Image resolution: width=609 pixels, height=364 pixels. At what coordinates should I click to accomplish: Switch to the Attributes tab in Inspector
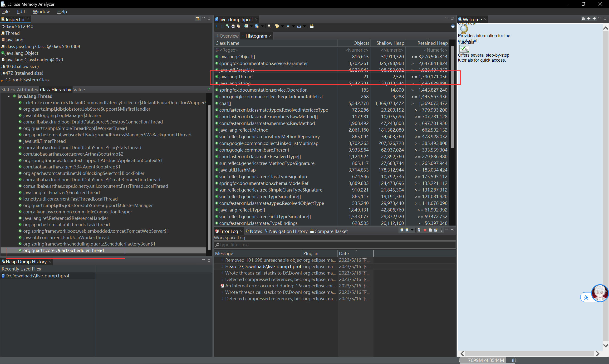coord(27,90)
